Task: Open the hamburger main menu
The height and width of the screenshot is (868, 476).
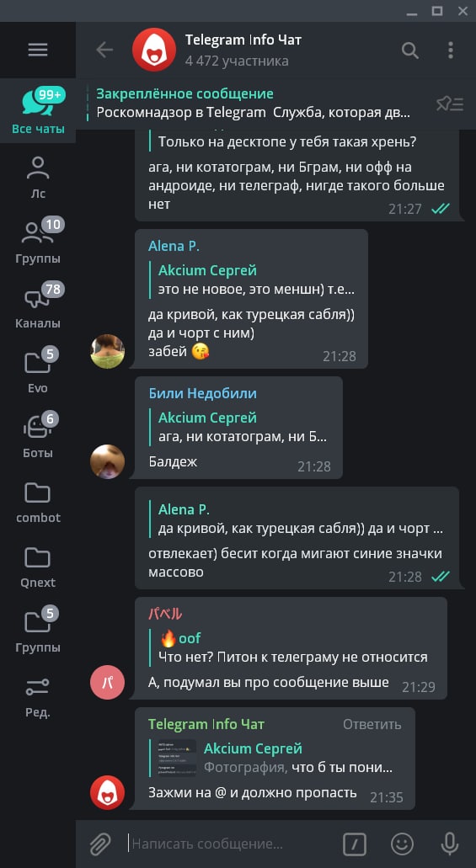Action: click(x=38, y=51)
